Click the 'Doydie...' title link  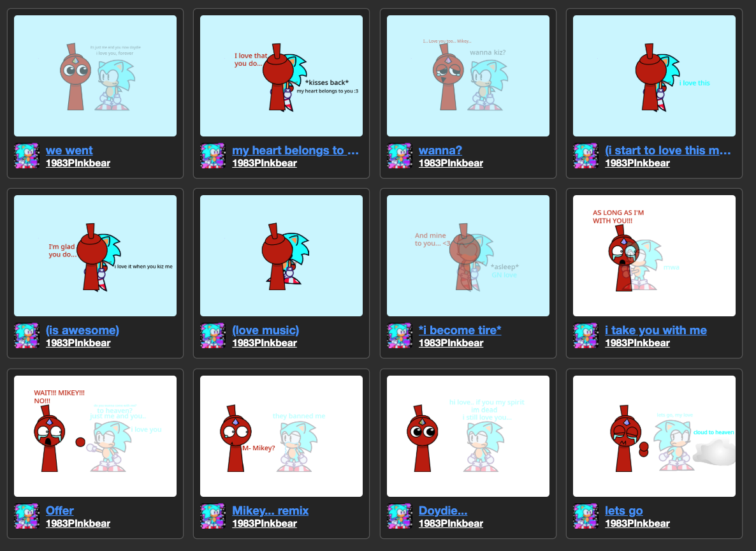[x=442, y=510]
